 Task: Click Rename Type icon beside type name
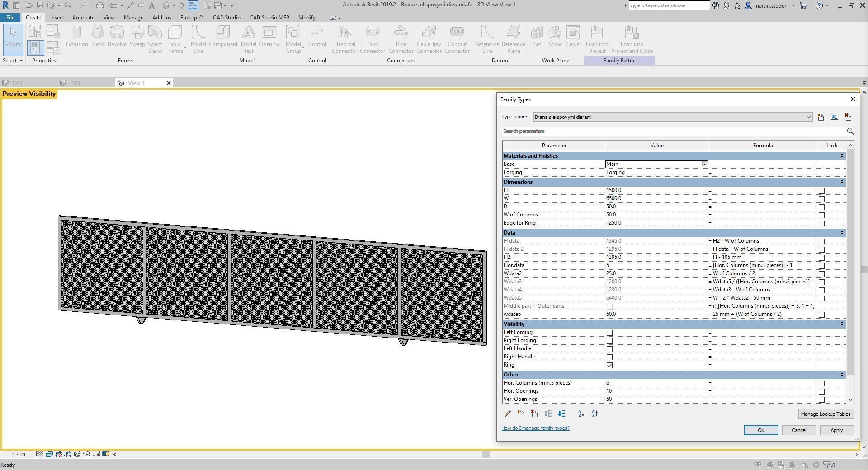[835, 117]
